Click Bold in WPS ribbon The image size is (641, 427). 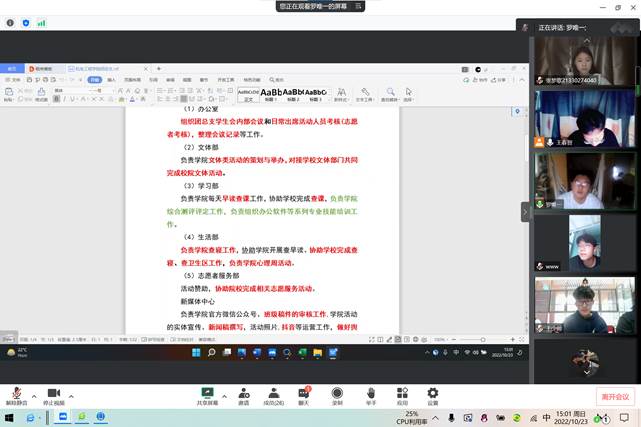pos(56,99)
